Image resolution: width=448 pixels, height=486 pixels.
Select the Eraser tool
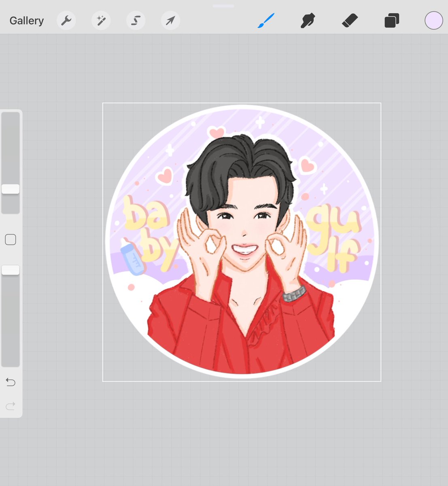[x=350, y=20]
